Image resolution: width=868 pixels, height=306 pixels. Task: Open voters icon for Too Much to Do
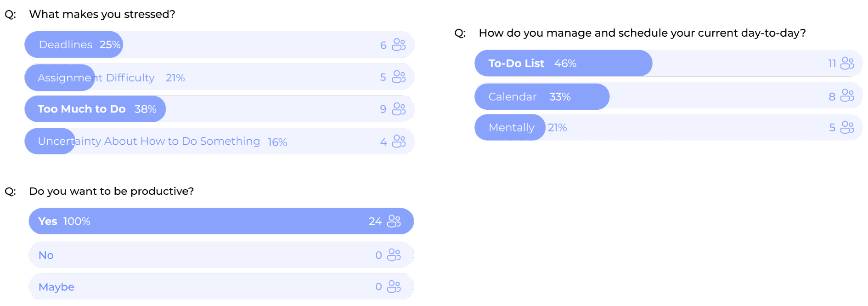(x=399, y=109)
